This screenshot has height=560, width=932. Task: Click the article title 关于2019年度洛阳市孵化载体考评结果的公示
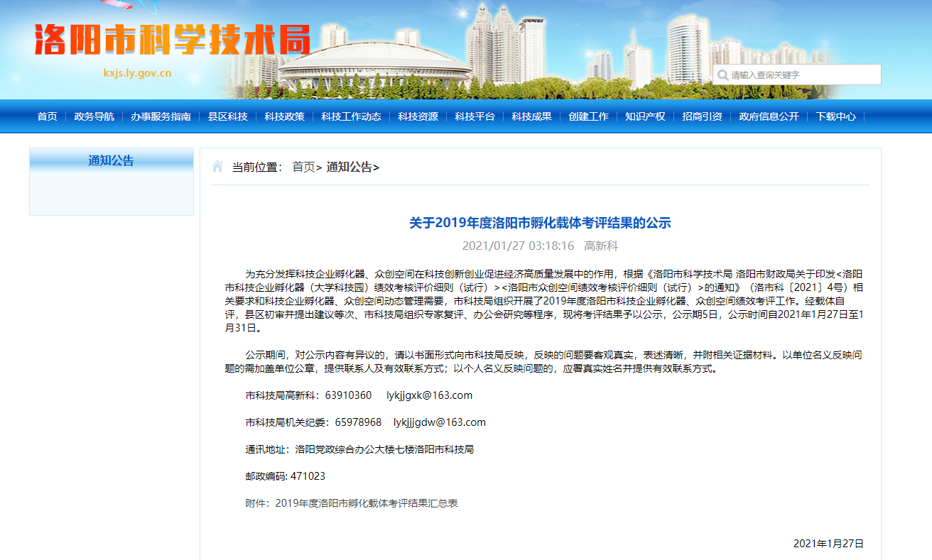click(x=540, y=223)
